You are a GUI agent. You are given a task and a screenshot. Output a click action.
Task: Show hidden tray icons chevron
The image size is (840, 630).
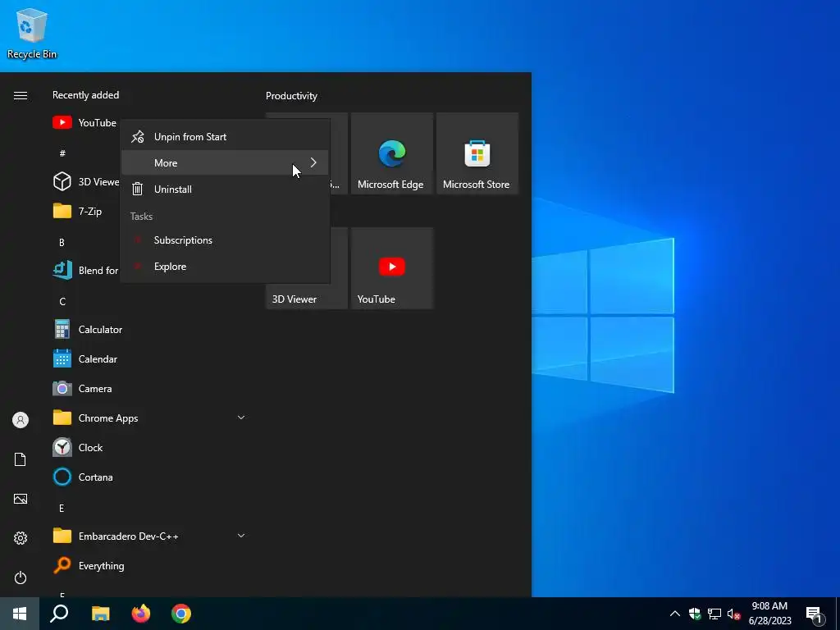675,614
